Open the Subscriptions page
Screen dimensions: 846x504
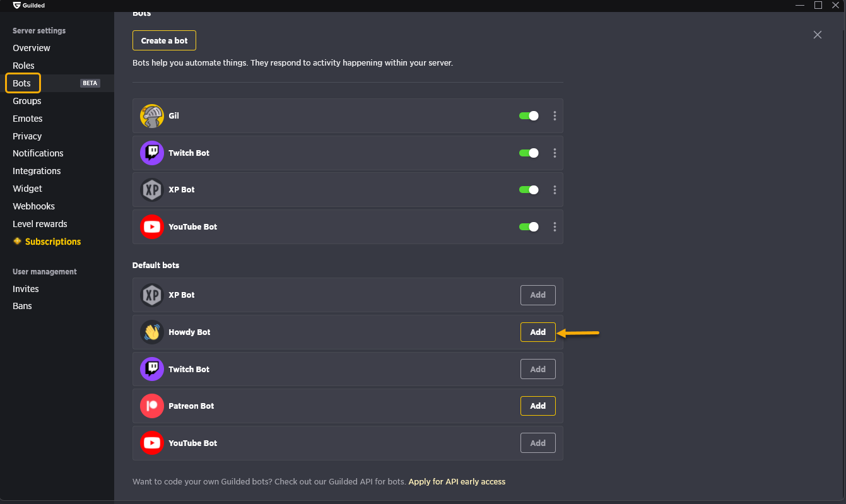click(x=53, y=242)
